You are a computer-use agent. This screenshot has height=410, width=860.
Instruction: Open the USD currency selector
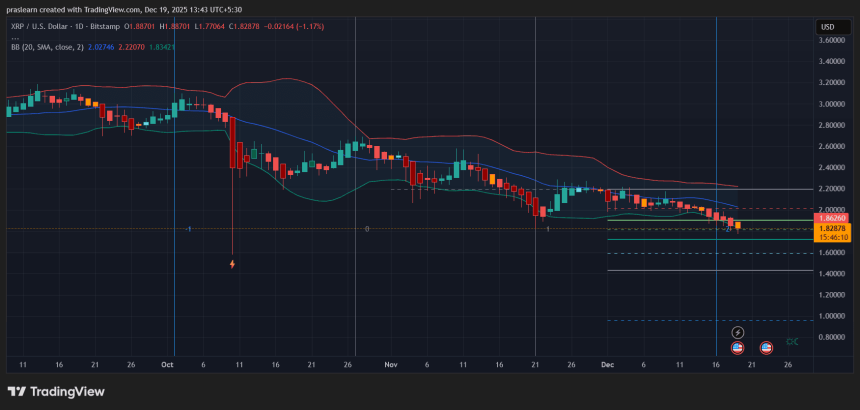(827, 27)
